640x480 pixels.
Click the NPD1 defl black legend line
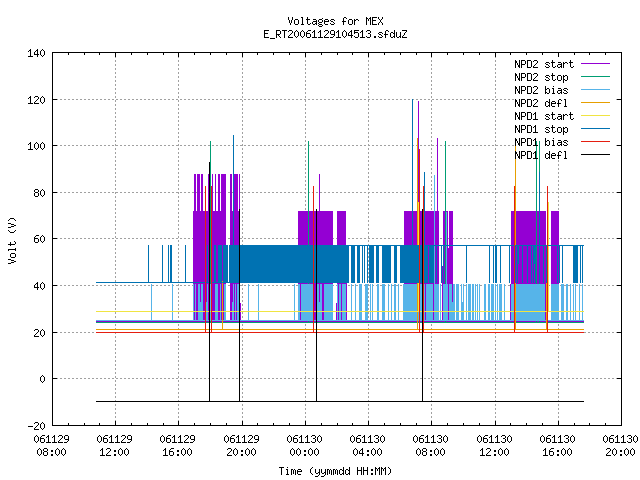click(595, 155)
